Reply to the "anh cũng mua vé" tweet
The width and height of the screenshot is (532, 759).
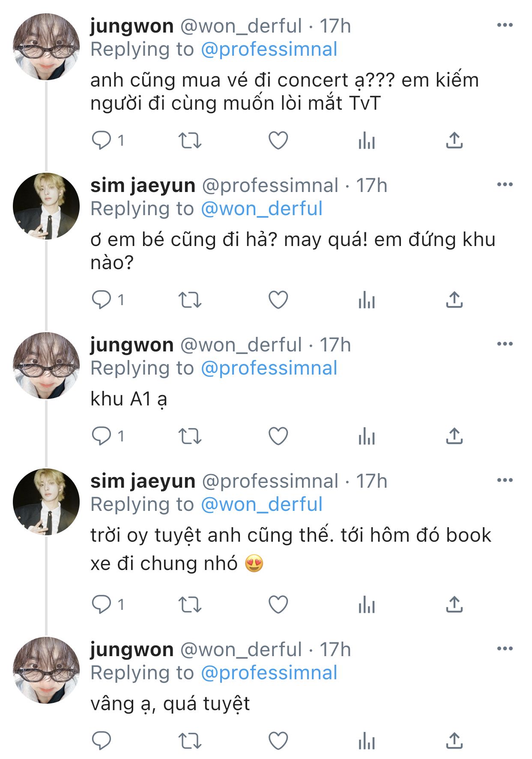point(102,140)
